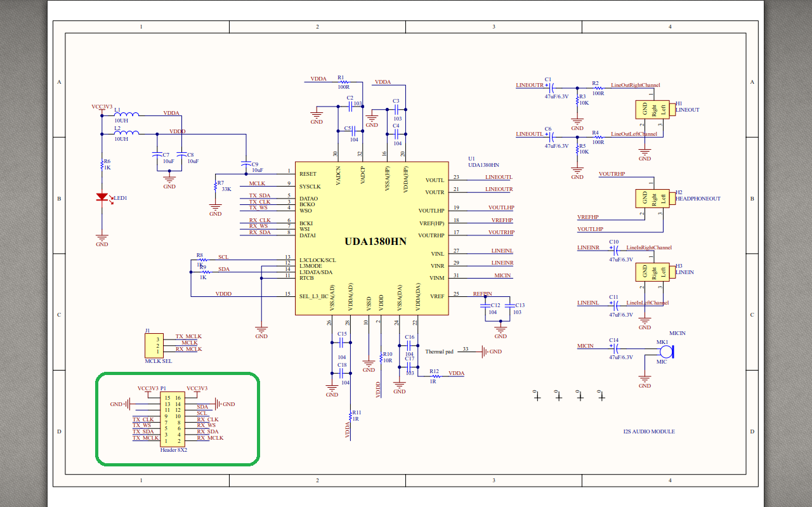Click the C12 104 capacitor
This screenshot has height=507, width=812.
[x=485, y=305]
